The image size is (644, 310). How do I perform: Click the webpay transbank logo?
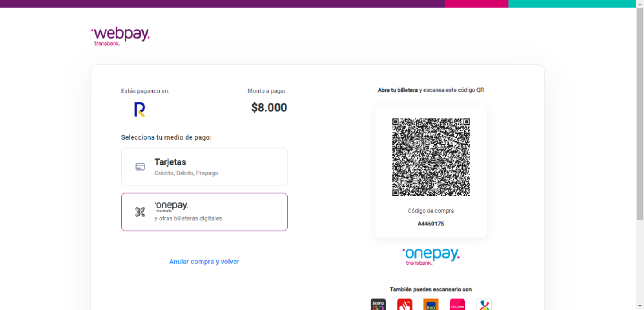point(120,36)
